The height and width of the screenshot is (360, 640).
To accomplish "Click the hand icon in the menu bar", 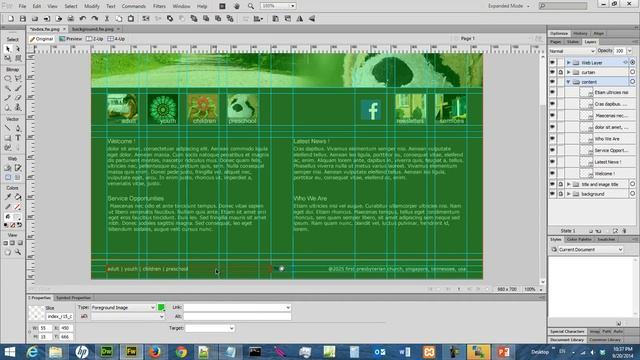I will click(237, 6).
